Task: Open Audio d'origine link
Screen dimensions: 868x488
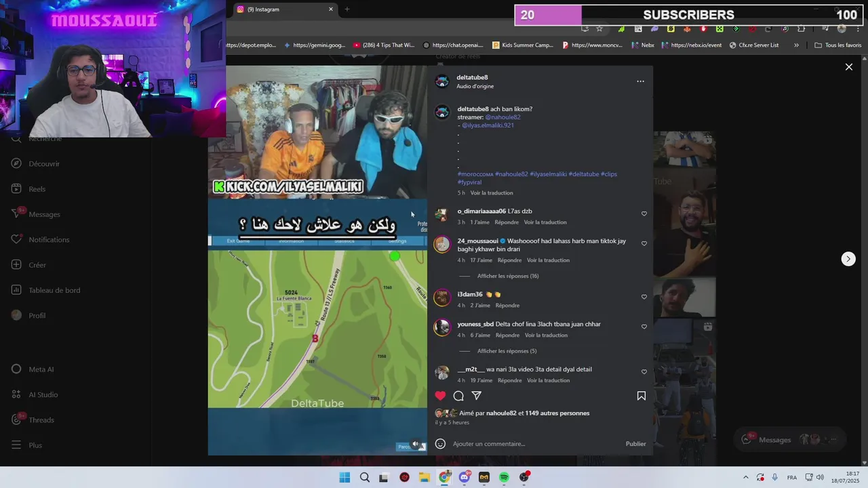Action: 475,87
